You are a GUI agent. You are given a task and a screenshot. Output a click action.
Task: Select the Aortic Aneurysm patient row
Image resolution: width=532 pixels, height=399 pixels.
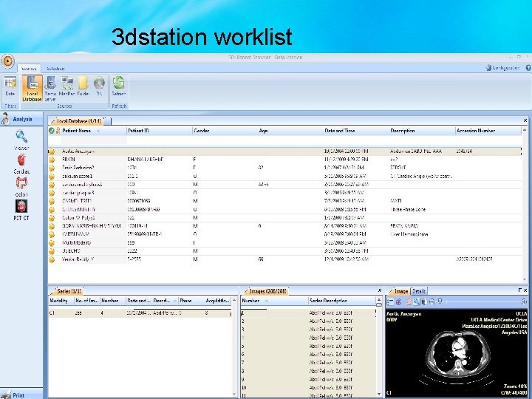284,151
